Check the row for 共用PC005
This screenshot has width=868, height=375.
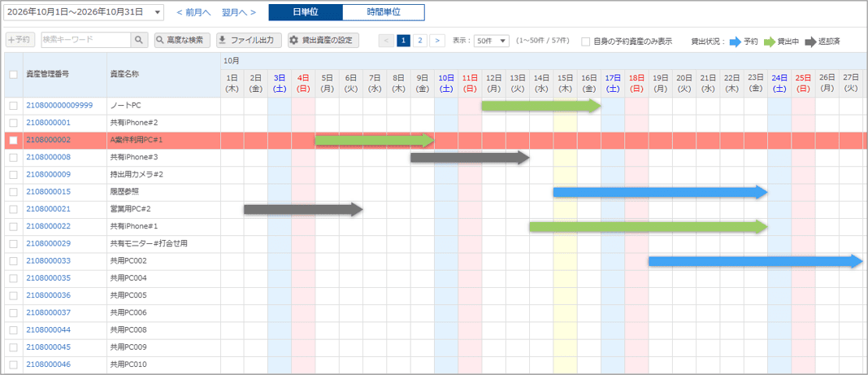coord(13,295)
